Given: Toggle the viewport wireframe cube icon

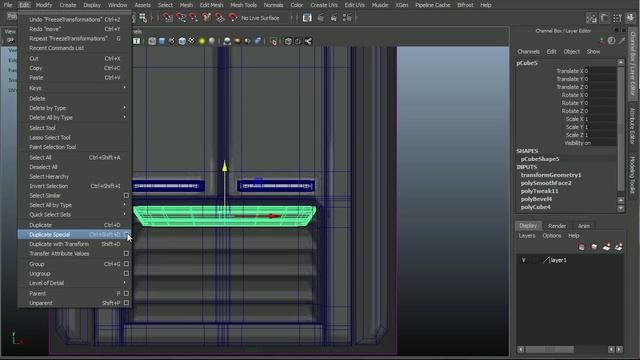Looking at the screenshot, I should 152,41.
